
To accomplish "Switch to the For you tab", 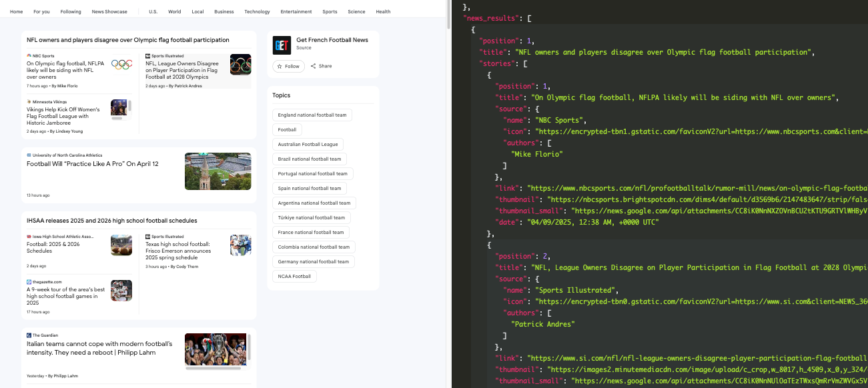I will (41, 11).
